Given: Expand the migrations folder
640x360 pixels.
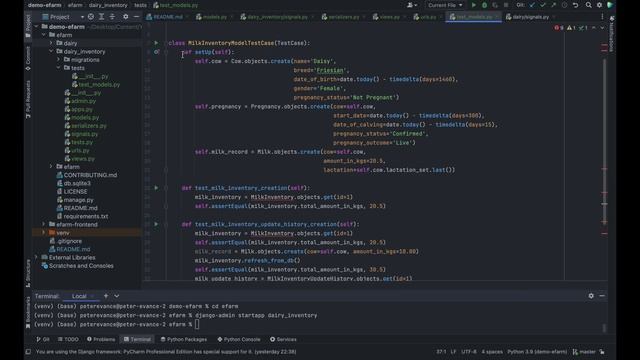Looking at the screenshot, I should coord(58,60).
